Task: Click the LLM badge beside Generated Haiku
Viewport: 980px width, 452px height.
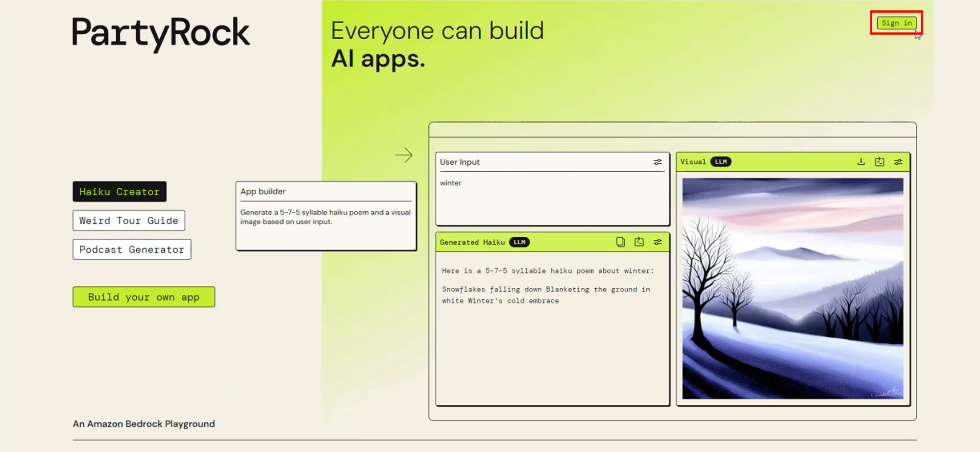Action: [519, 242]
